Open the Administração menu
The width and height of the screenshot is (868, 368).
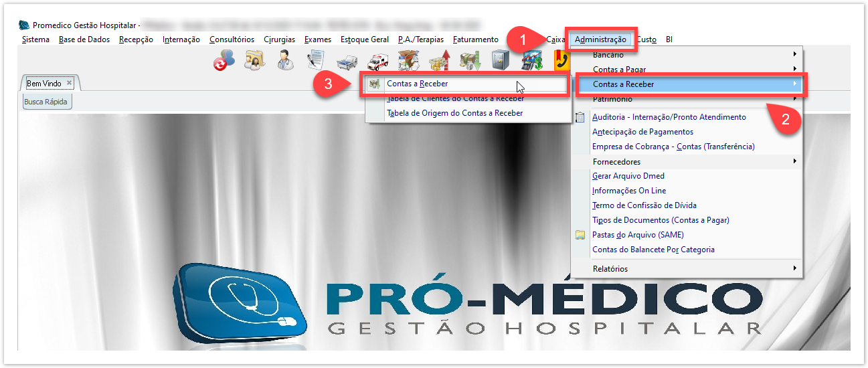click(x=600, y=39)
